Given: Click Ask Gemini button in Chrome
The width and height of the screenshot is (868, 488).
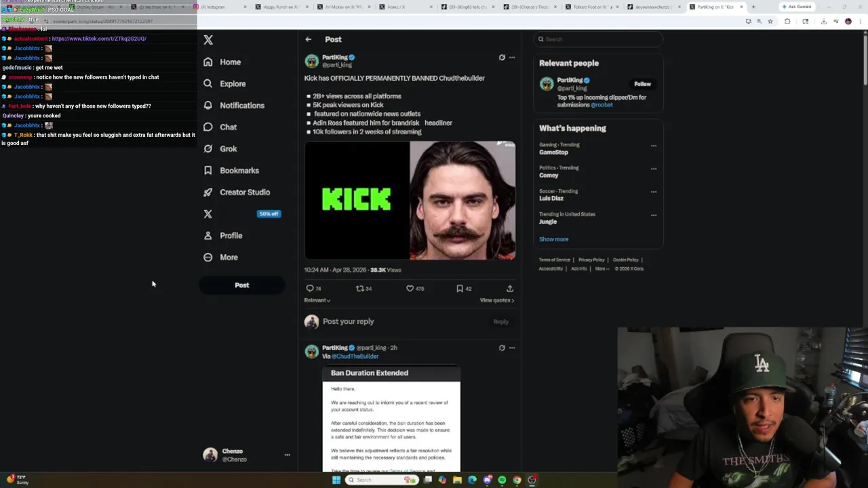Looking at the screenshot, I should 797,7.
